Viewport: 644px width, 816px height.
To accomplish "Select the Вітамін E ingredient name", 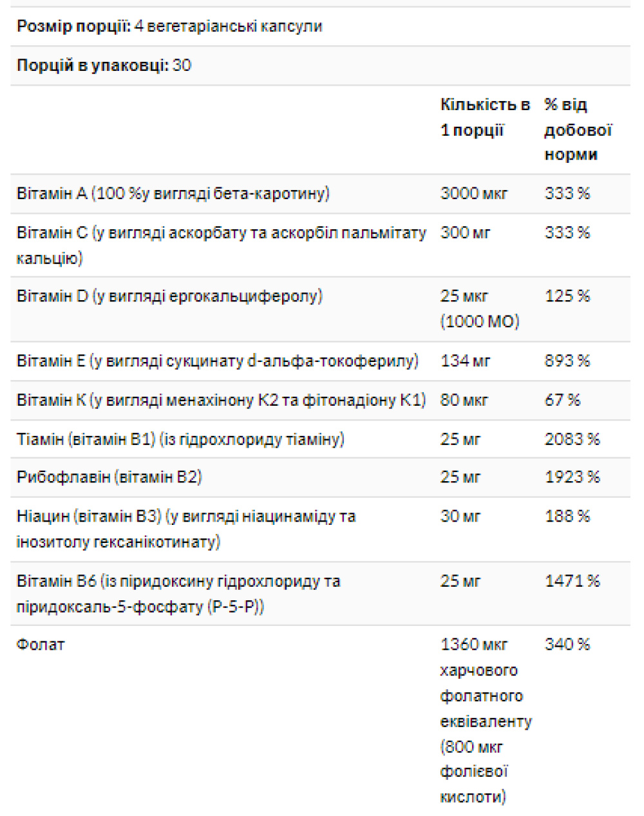I will point(217,361).
